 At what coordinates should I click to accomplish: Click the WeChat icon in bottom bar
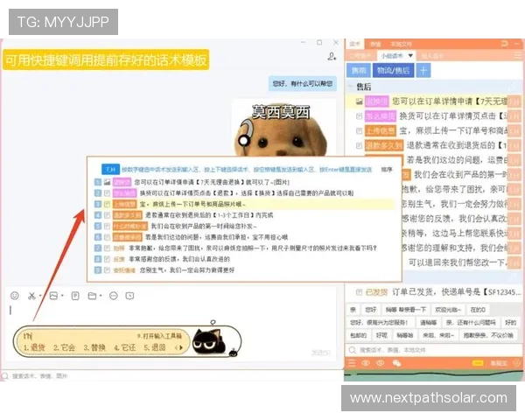(395, 362)
